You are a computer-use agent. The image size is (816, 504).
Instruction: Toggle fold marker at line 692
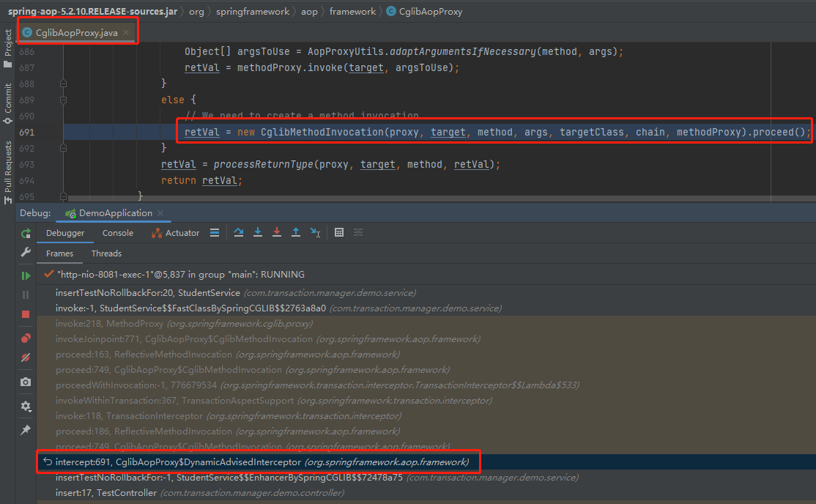tap(63, 149)
